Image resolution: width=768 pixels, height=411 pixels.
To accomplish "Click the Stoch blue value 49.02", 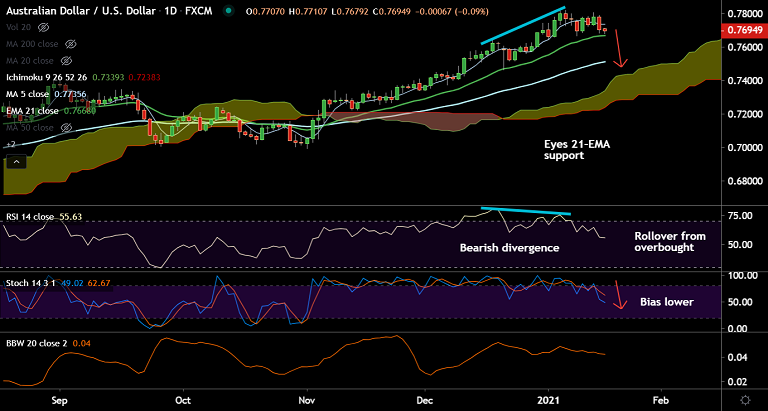I will pos(73,283).
